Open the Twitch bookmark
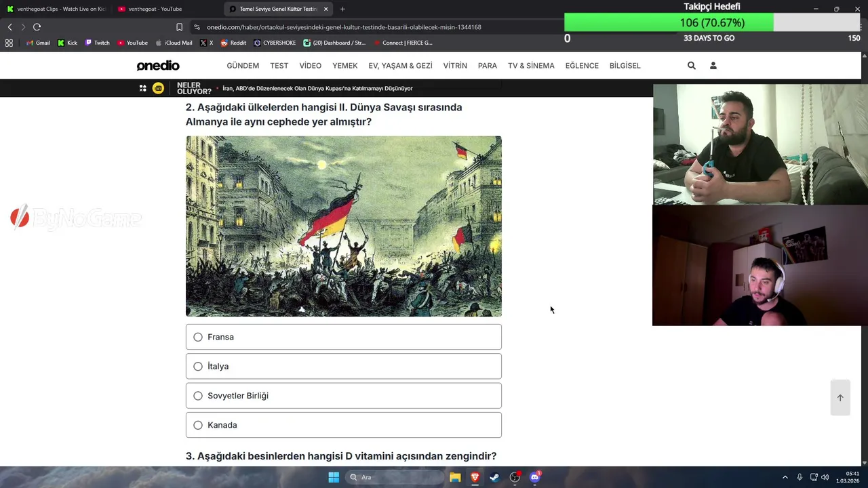The height and width of the screenshot is (488, 868). pos(97,43)
